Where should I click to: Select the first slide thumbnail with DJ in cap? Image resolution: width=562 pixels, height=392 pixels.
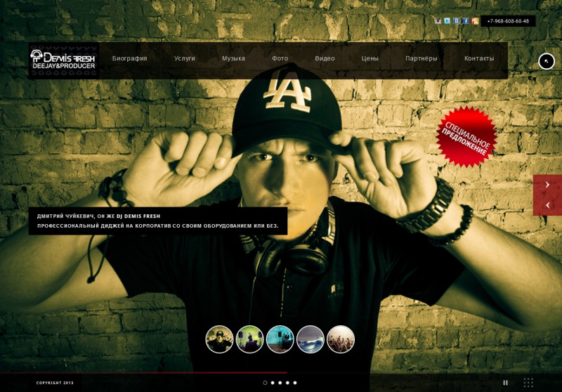coord(219,339)
